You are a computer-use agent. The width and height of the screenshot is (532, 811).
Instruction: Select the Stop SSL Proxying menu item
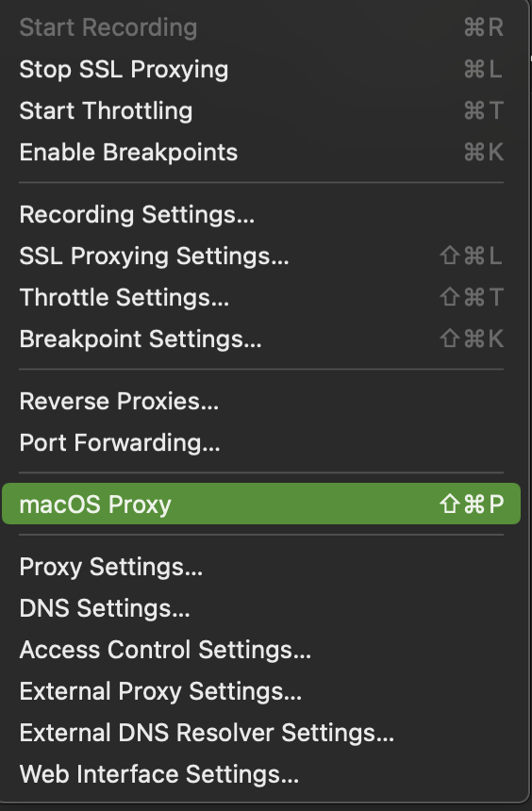tap(261, 69)
